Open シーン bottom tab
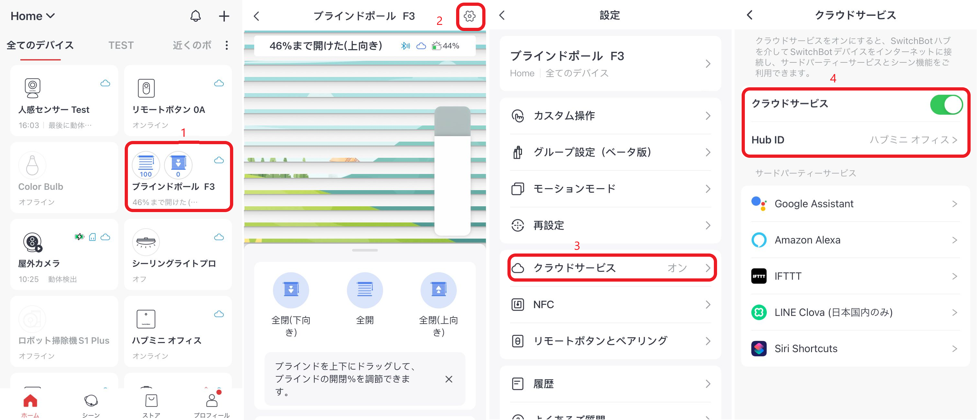Viewport: 980px width, 420px height. 90,406
